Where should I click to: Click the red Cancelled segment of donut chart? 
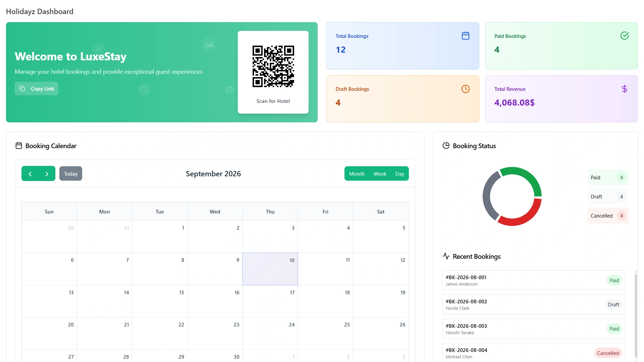[525, 217]
